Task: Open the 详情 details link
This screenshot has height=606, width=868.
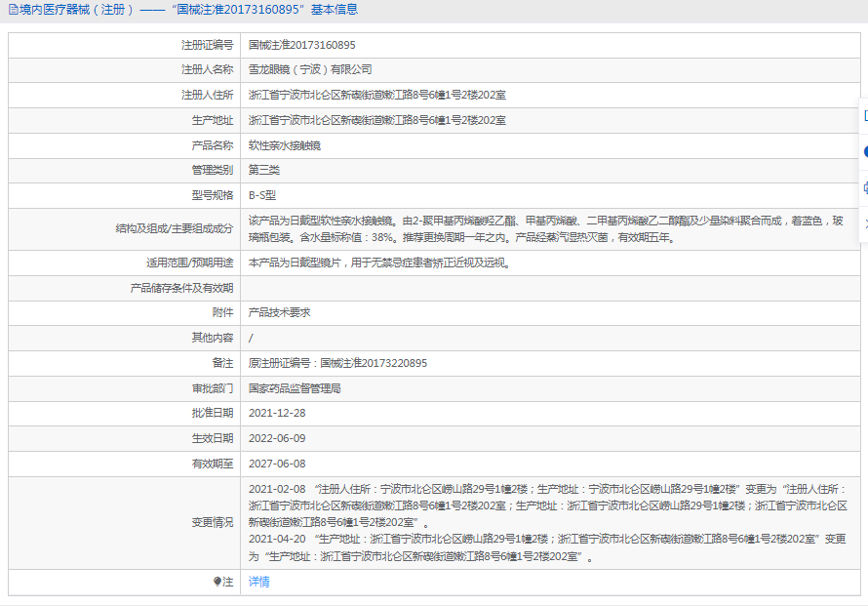Action: (259, 582)
